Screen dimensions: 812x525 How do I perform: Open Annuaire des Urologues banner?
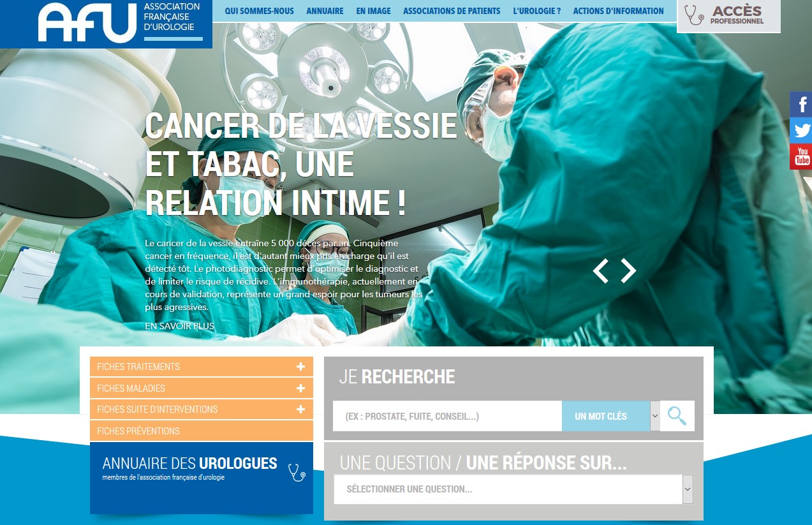click(x=202, y=478)
